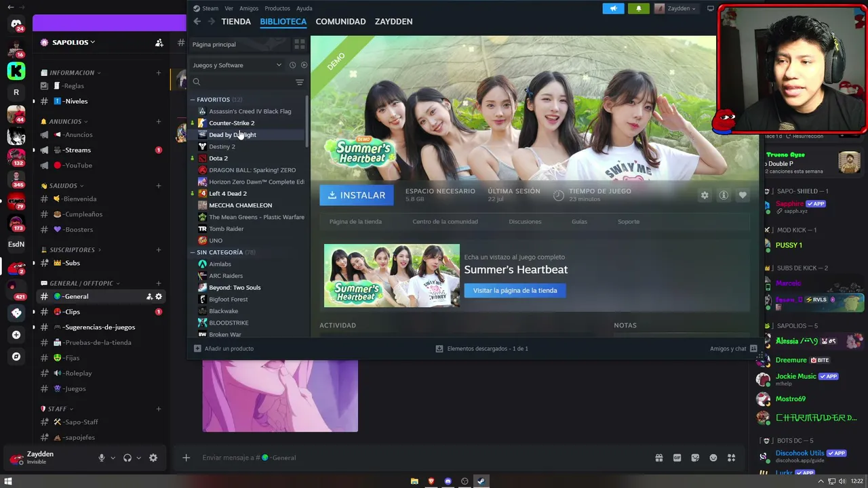The width and height of the screenshot is (868, 488).
Task: Search the Steam library field
Action: coord(242,82)
